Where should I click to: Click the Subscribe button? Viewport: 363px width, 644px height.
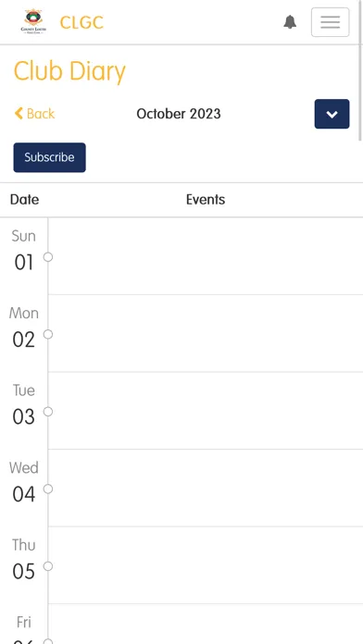(49, 157)
